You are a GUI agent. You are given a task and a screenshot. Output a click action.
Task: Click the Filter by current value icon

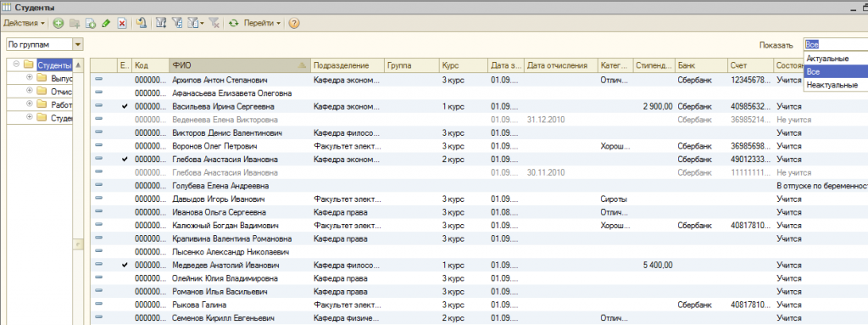(177, 23)
